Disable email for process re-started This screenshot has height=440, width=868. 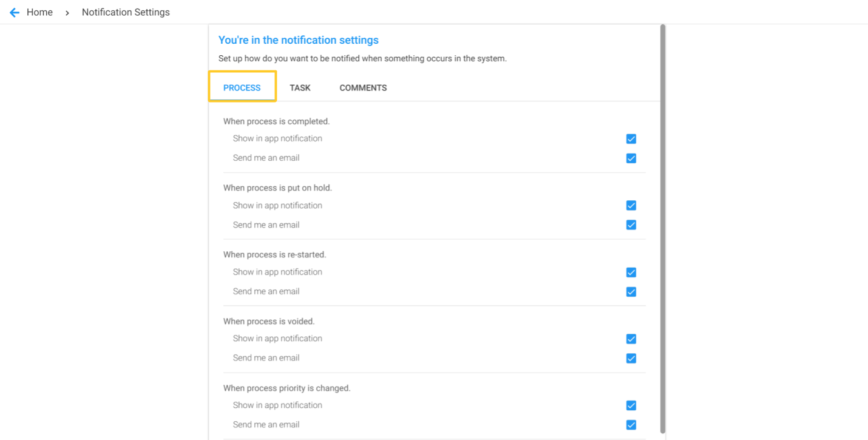631,292
